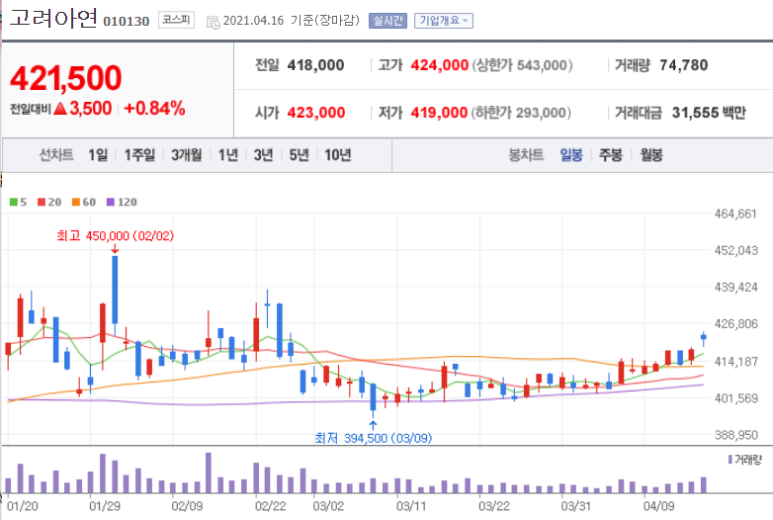Click the change rate +0.84%
The height and width of the screenshot is (520, 773).
click(x=154, y=108)
